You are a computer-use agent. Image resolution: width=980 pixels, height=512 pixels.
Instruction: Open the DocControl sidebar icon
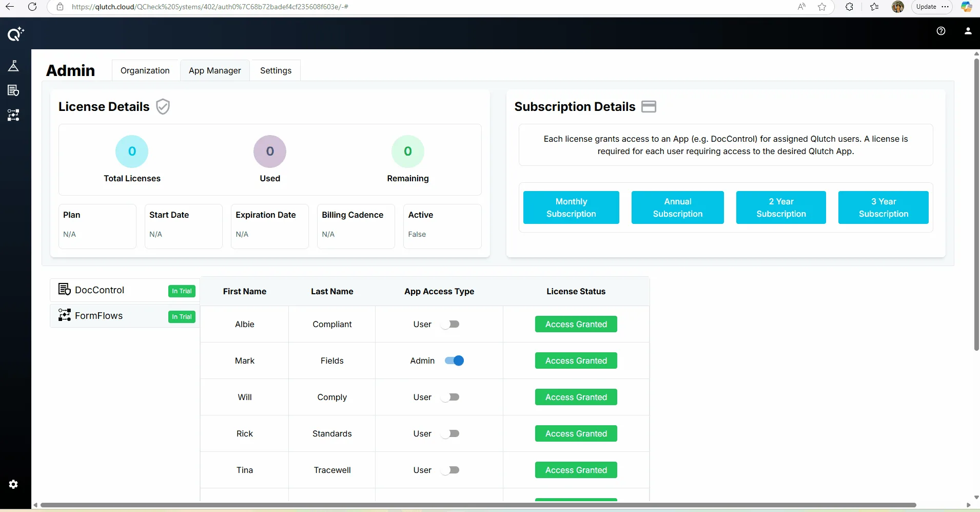pos(13,90)
